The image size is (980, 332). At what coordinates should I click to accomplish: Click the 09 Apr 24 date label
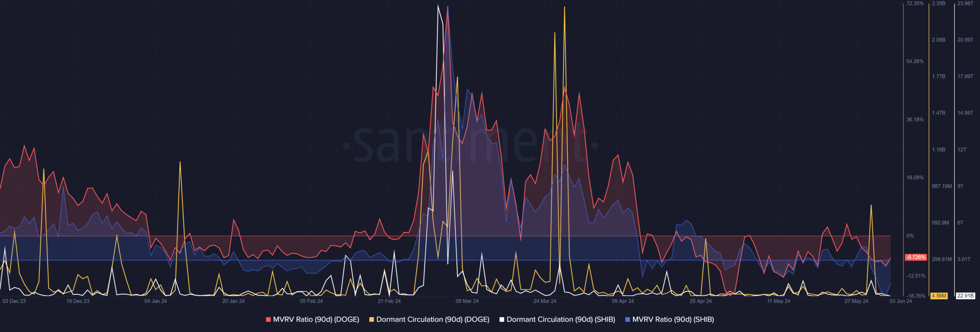[x=623, y=301]
